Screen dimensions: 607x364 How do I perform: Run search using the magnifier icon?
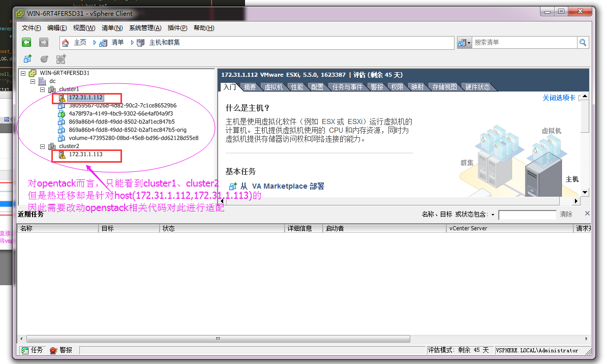click(x=583, y=43)
